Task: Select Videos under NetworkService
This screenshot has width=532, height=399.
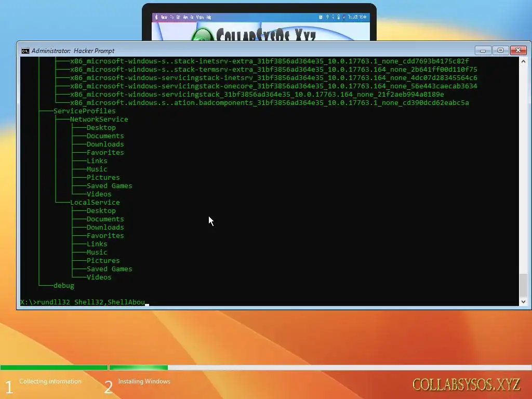Action: click(x=99, y=194)
